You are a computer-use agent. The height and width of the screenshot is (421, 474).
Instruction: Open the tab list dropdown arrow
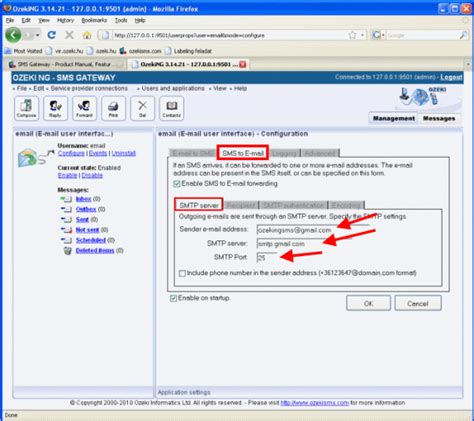(468, 64)
